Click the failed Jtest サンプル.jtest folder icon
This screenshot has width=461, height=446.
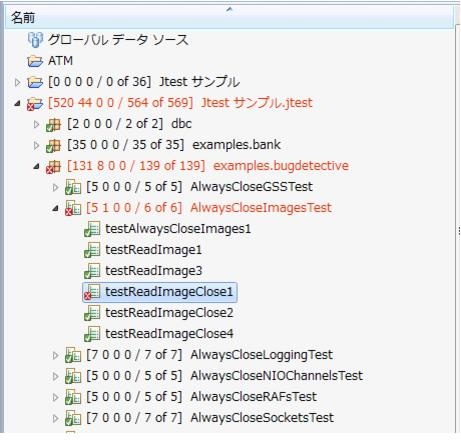[x=35, y=103]
